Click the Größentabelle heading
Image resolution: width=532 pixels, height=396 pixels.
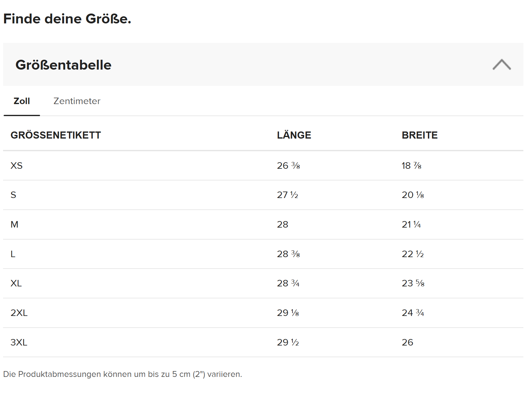point(64,65)
